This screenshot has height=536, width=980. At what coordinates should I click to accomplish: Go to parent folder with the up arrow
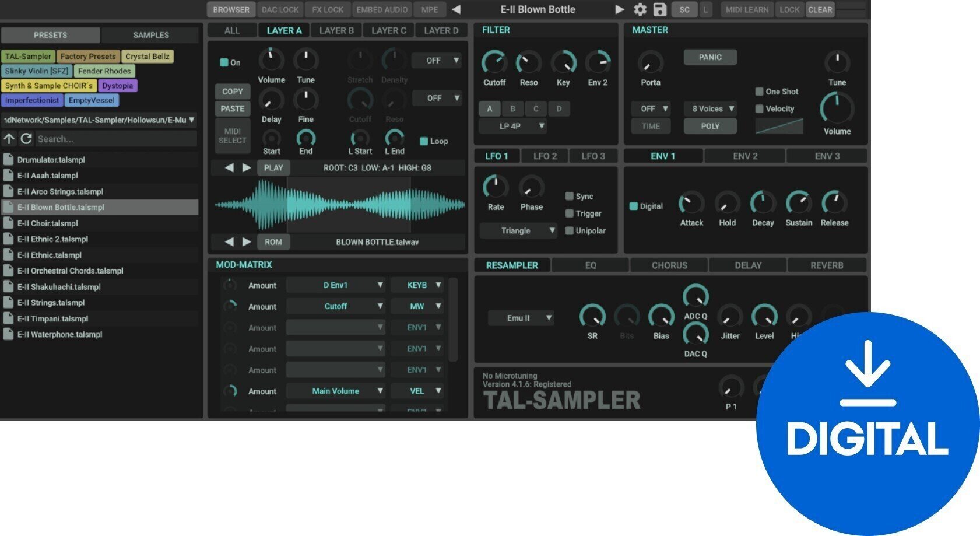point(9,139)
